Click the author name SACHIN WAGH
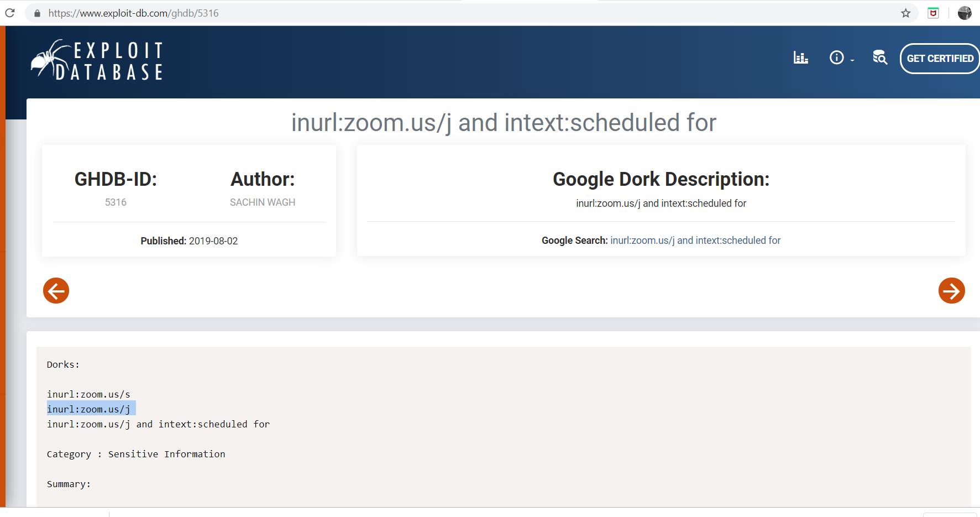 point(263,202)
